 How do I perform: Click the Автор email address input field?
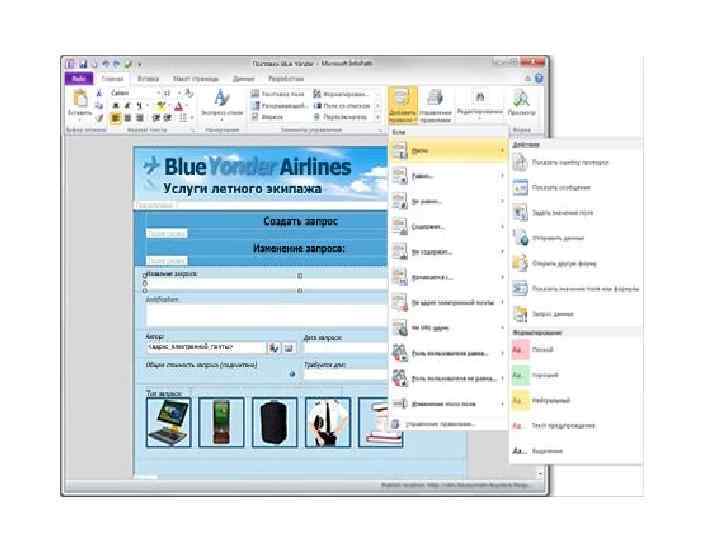tap(206, 348)
